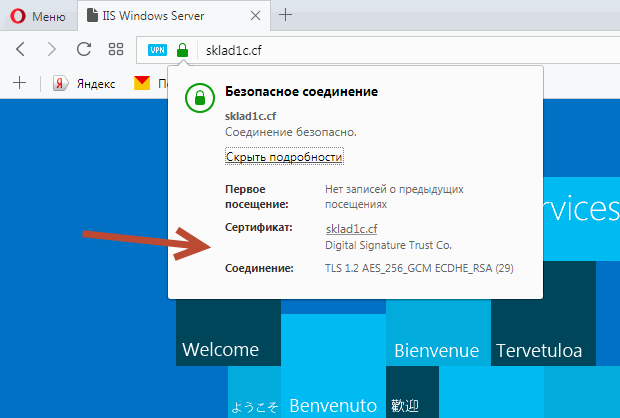Open the Speed Dial grid icon
The height and width of the screenshot is (418, 620).
(x=116, y=49)
